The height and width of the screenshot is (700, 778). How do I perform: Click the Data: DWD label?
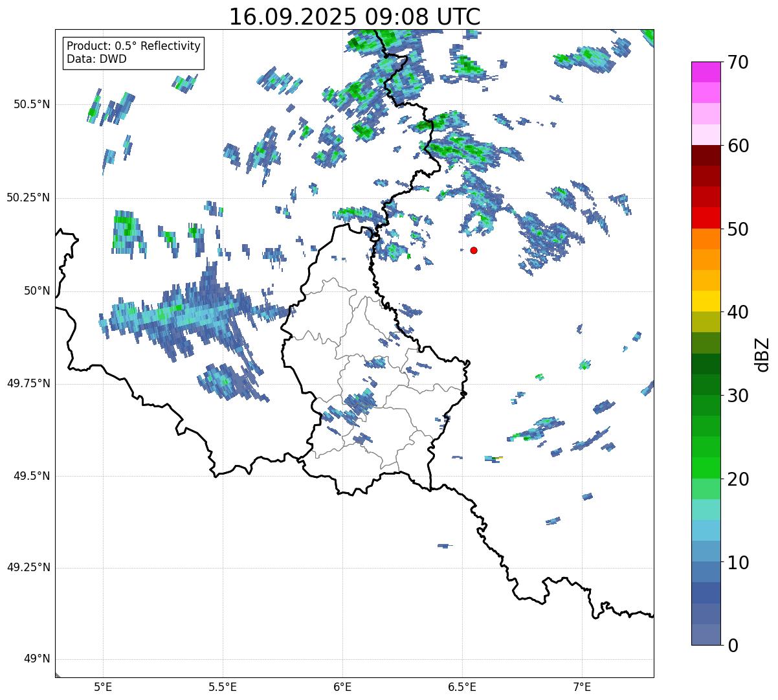point(96,59)
